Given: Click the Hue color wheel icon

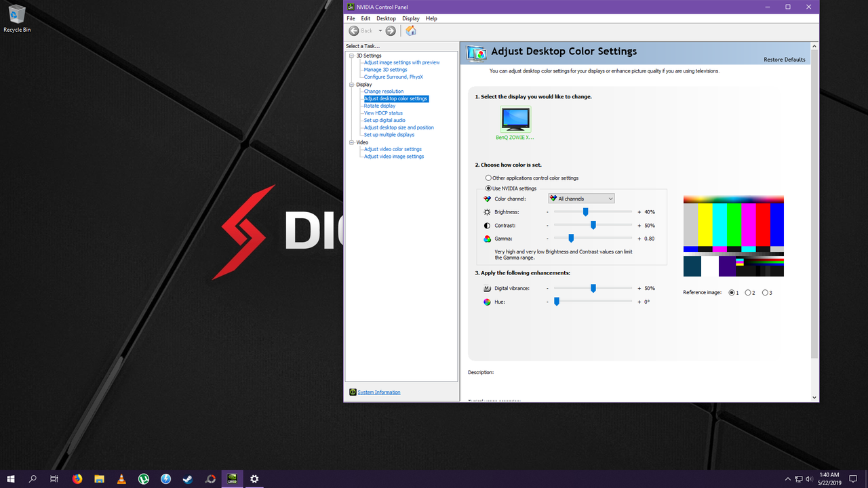Looking at the screenshot, I should click(487, 302).
